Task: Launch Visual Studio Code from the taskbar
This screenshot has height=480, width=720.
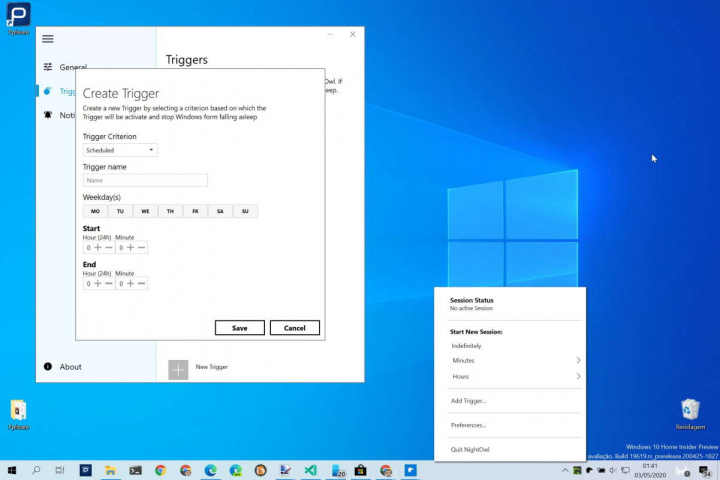Action: click(310, 470)
